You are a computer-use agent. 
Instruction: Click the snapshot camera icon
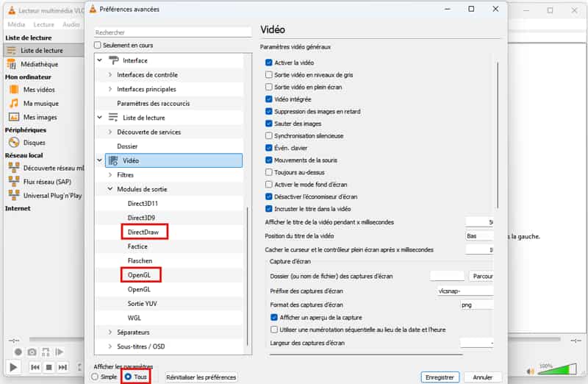(x=33, y=352)
